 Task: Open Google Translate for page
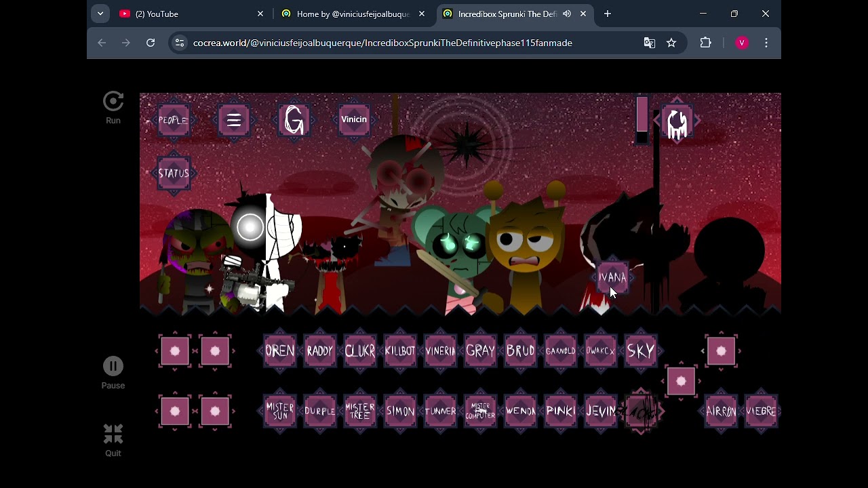[x=650, y=43]
